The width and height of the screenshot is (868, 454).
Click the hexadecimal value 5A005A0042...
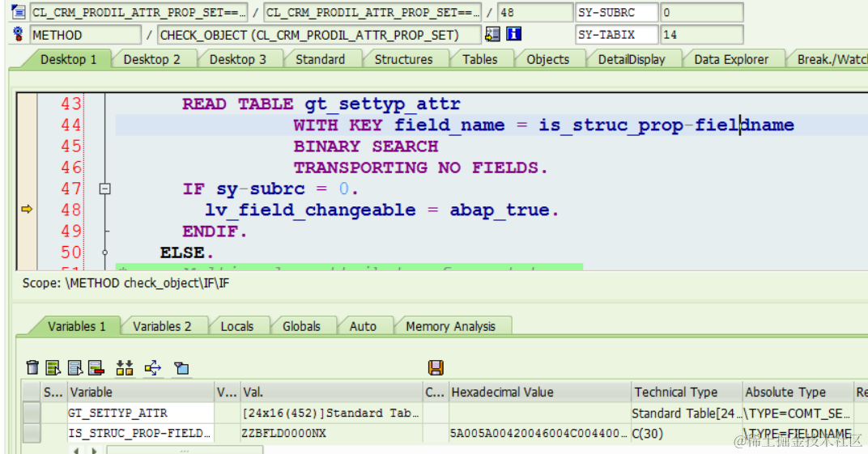539,433
